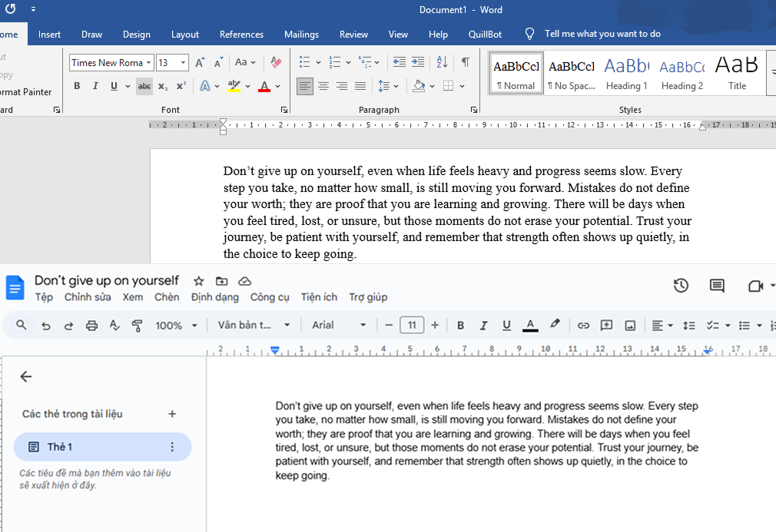Open the References tab in Word

pos(241,35)
